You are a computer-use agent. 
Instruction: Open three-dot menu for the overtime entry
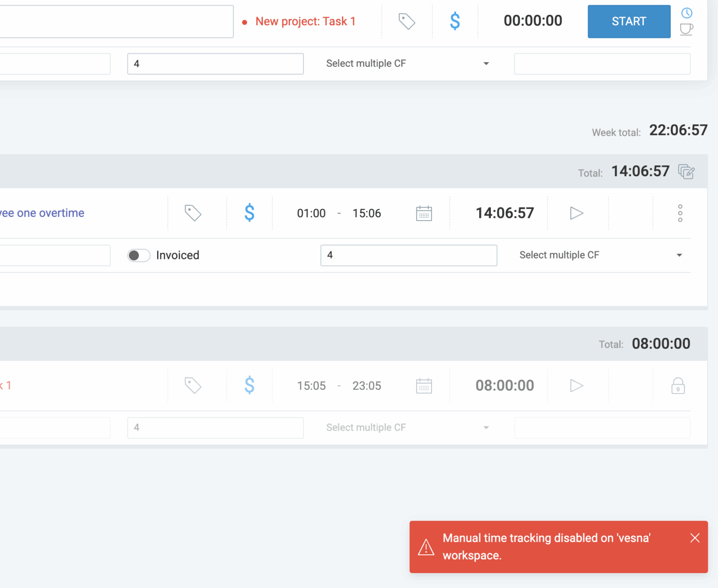pos(680,213)
